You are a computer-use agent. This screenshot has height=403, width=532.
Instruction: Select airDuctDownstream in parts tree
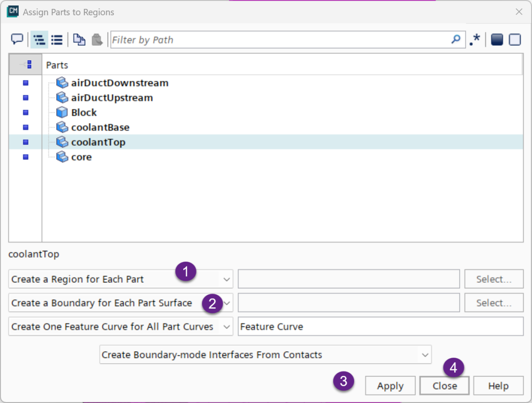pyautogui.click(x=120, y=83)
